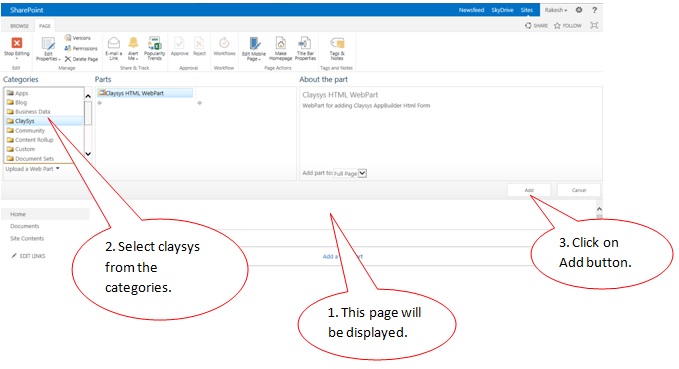Viewport: 679px width, 369px height.
Task: Switch to the Page tab
Action: pyautogui.click(x=45, y=26)
